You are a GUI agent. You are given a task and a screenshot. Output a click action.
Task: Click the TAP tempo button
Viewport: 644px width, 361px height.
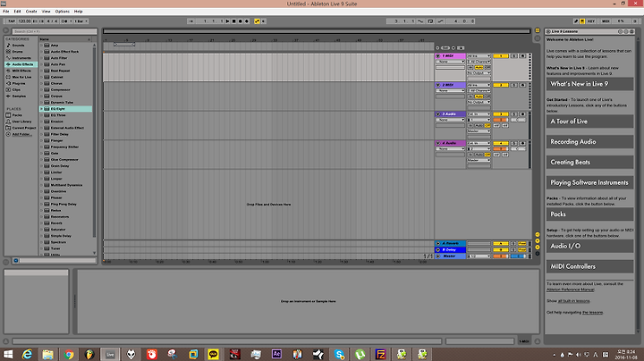coord(12,21)
